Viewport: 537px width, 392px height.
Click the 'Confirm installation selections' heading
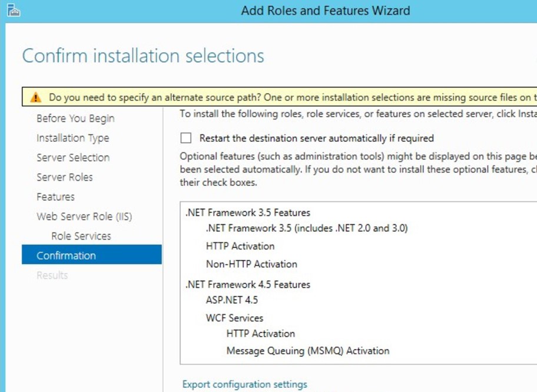tap(143, 56)
